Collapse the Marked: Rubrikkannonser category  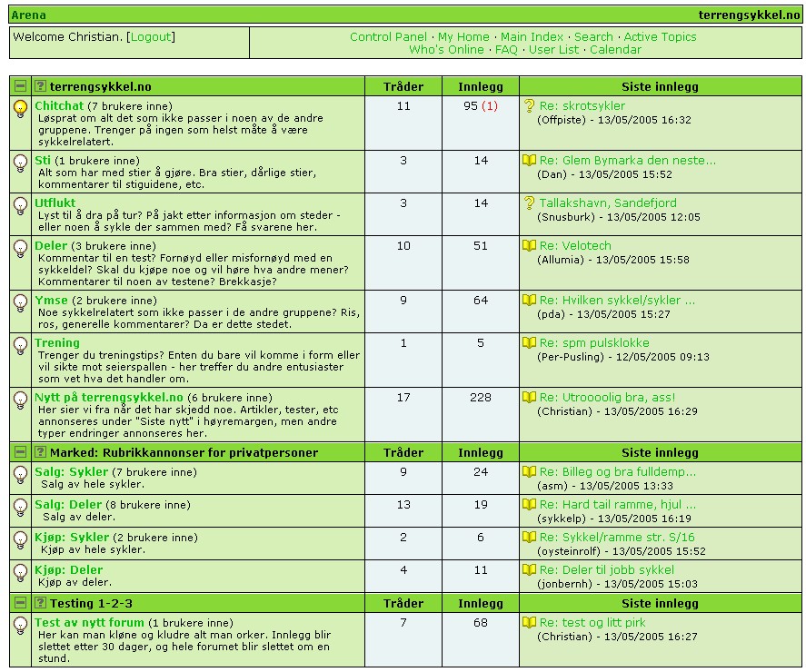coord(20,452)
